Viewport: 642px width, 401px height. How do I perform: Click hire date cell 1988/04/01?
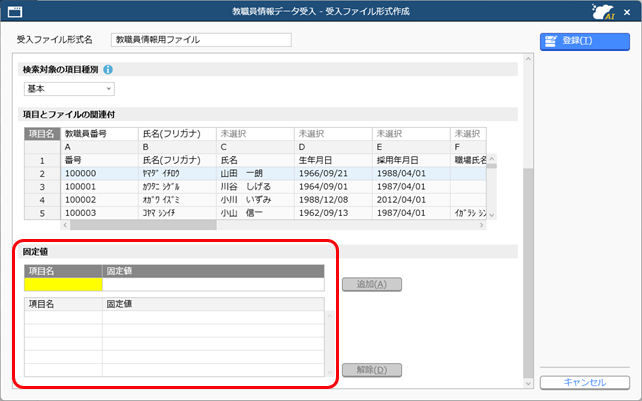[x=411, y=173]
